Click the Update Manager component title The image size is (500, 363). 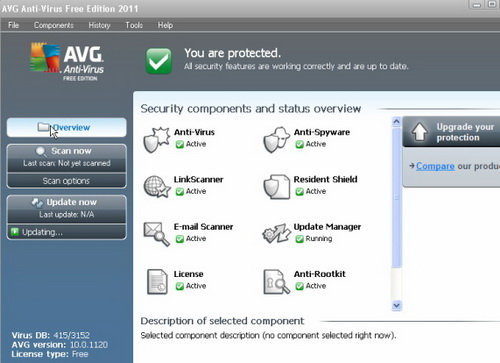(327, 227)
